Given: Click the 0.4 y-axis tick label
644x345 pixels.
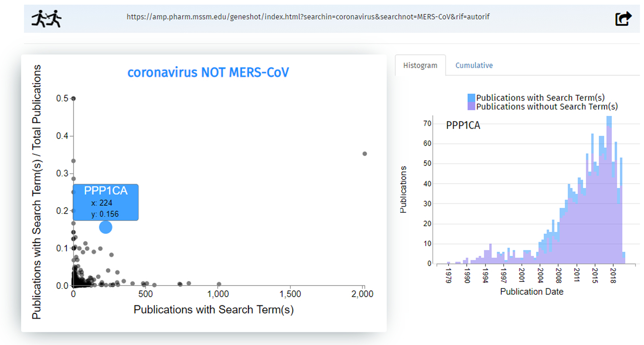Looking at the screenshot, I should point(62,136).
